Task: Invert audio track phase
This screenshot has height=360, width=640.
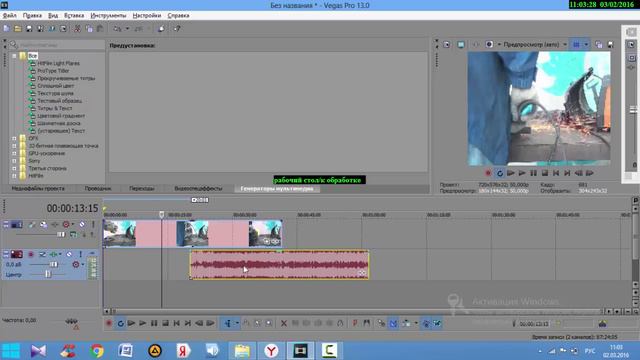Action: click(x=42, y=254)
